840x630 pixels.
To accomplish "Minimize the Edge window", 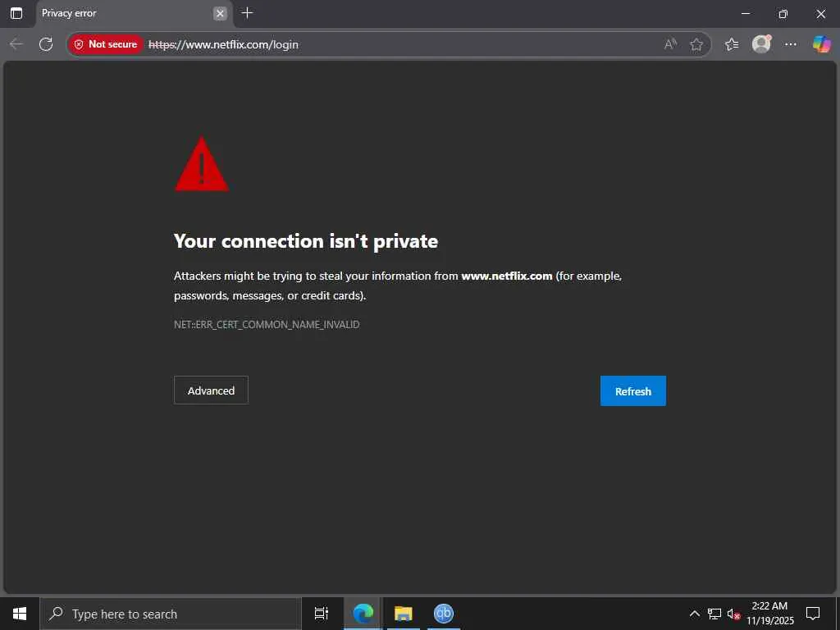I will tap(746, 13).
